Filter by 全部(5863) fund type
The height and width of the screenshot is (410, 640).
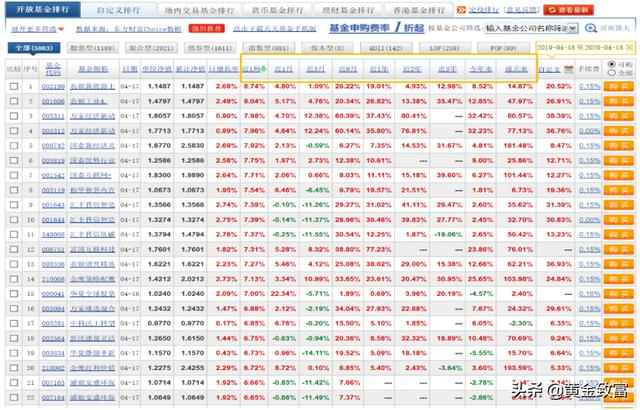34,48
